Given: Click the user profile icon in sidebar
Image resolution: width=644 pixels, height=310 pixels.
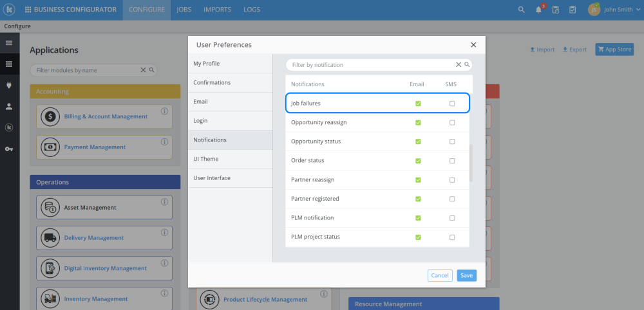Looking at the screenshot, I should pos(9,107).
